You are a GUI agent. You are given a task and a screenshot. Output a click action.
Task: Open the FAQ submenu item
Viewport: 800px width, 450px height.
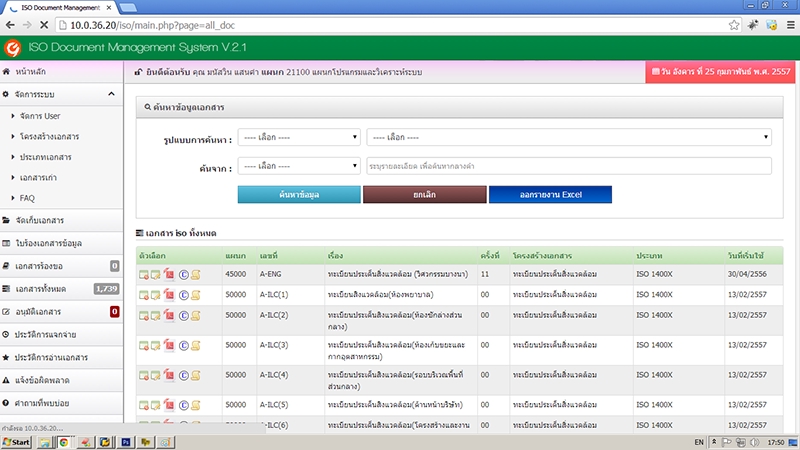(x=27, y=198)
